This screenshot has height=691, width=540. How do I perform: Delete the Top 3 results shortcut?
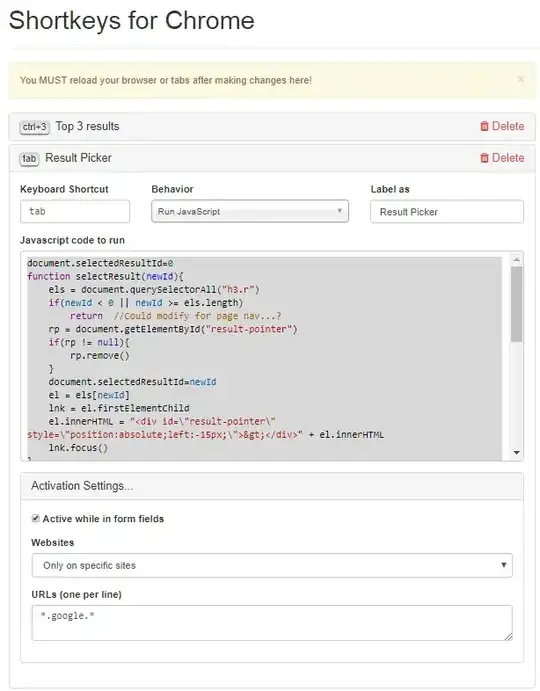pos(502,126)
